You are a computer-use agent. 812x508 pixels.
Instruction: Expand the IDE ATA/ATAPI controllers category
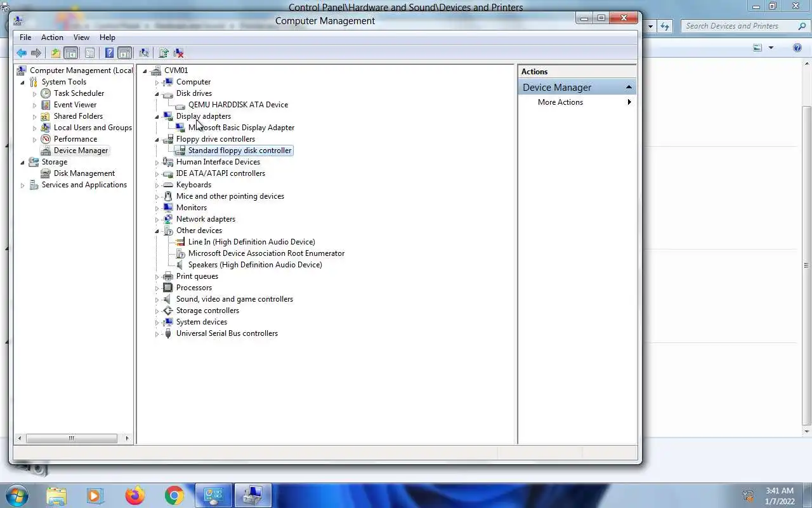157,173
